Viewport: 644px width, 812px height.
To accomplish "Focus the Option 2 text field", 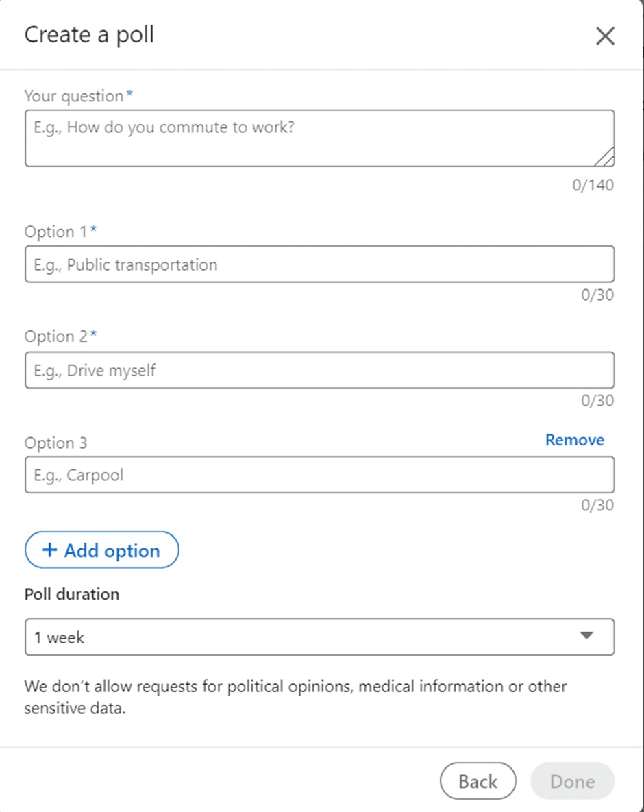I will (319, 369).
